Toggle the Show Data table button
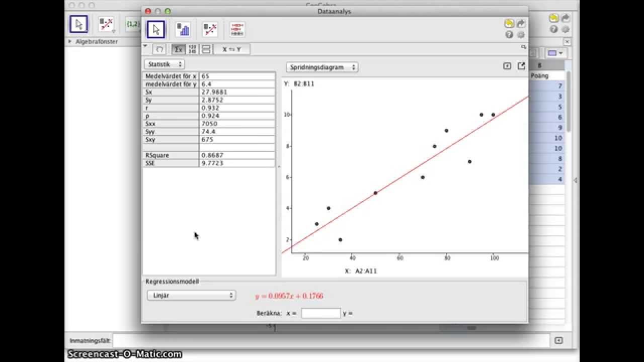The width and height of the screenshot is (644, 362). pyautogui.click(x=192, y=49)
